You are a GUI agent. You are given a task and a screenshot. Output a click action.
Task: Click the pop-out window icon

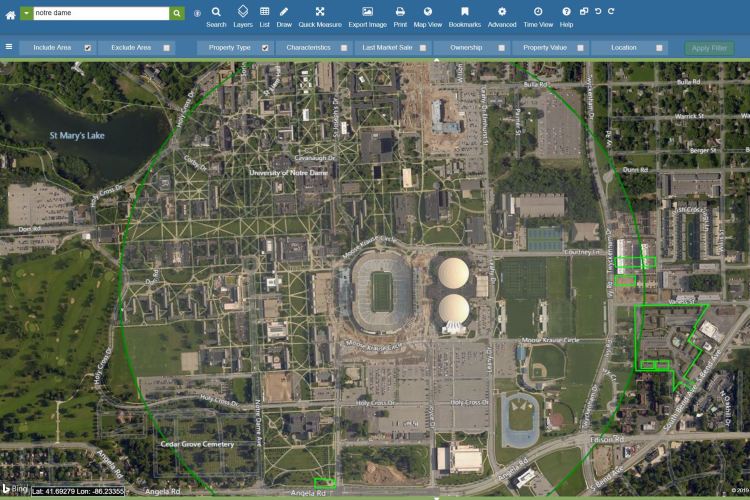[x=584, y=11]
